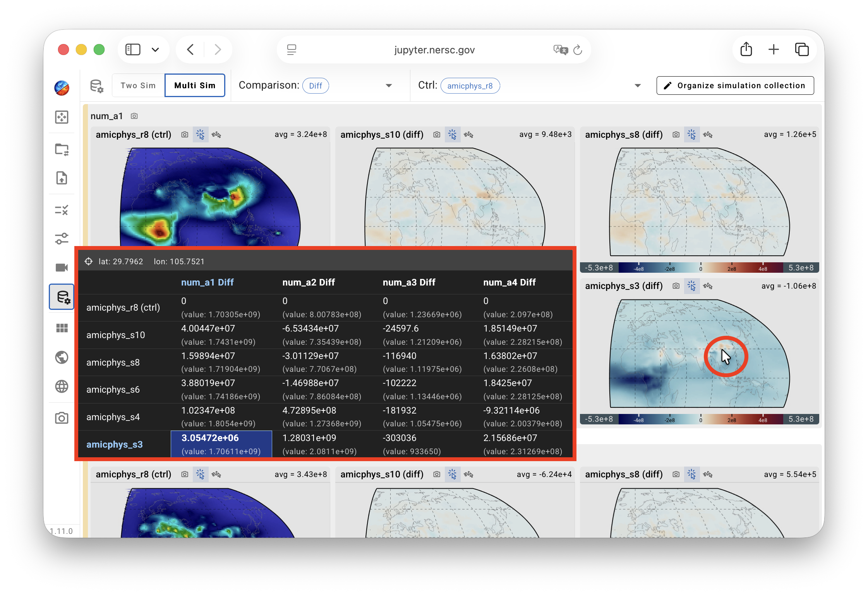Click the wireframe globe icon in the sidebar

click(x=62, y=386)
